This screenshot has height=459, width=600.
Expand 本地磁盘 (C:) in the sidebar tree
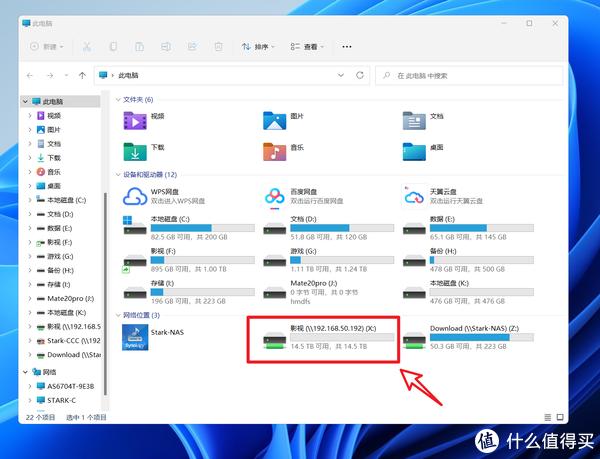point(30,200)
